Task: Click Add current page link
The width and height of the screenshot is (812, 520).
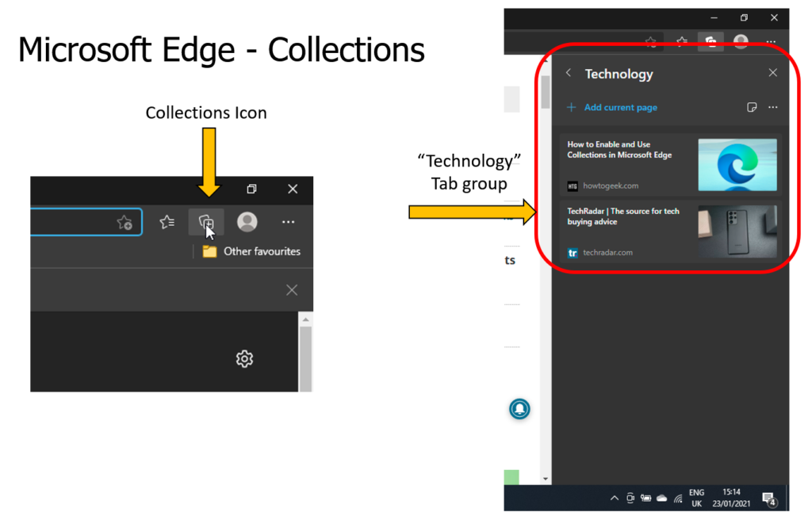Action: (x=620, y=107)
